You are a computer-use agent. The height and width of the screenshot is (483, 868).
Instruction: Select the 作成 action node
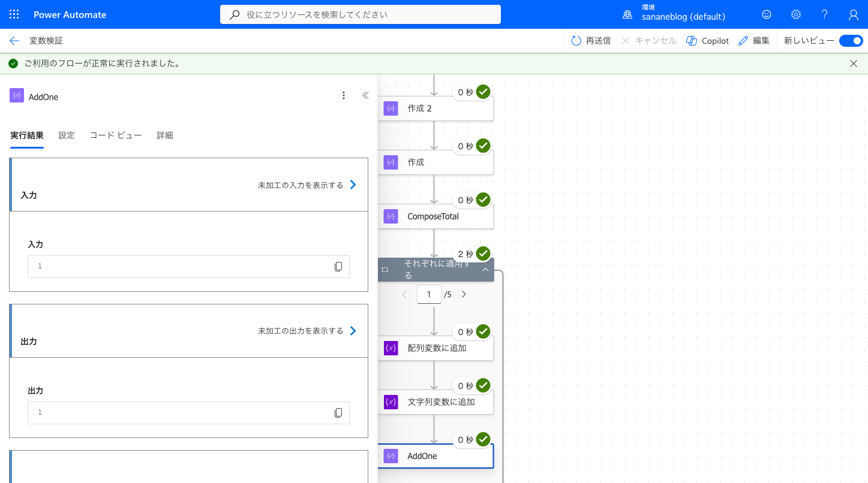[x=435, y=162]
